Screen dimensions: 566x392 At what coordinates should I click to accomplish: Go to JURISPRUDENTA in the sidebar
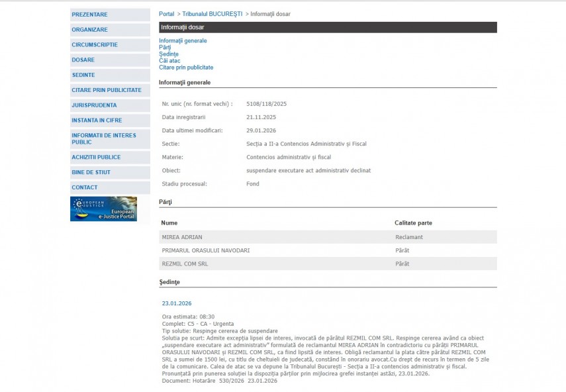click(x=94, y=105)
